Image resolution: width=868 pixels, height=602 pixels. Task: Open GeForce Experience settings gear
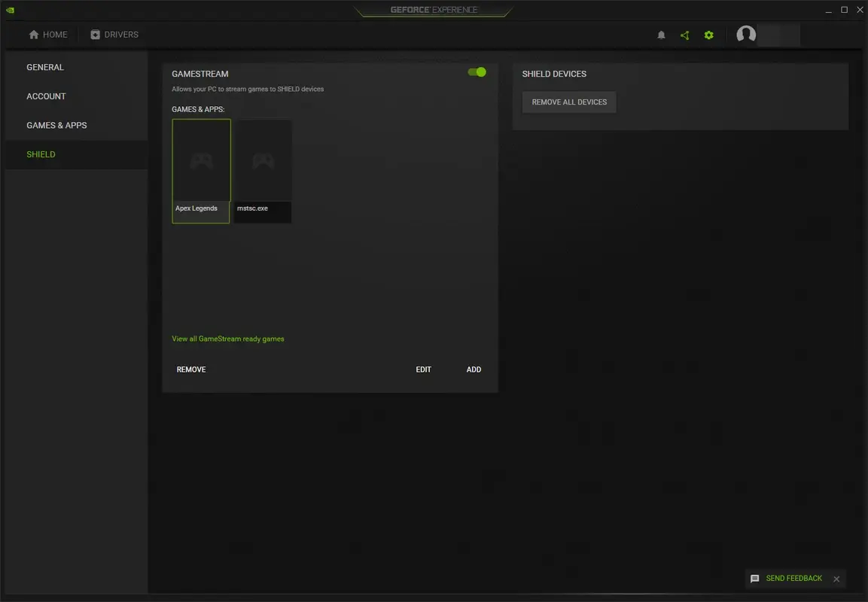coord(708,35)
